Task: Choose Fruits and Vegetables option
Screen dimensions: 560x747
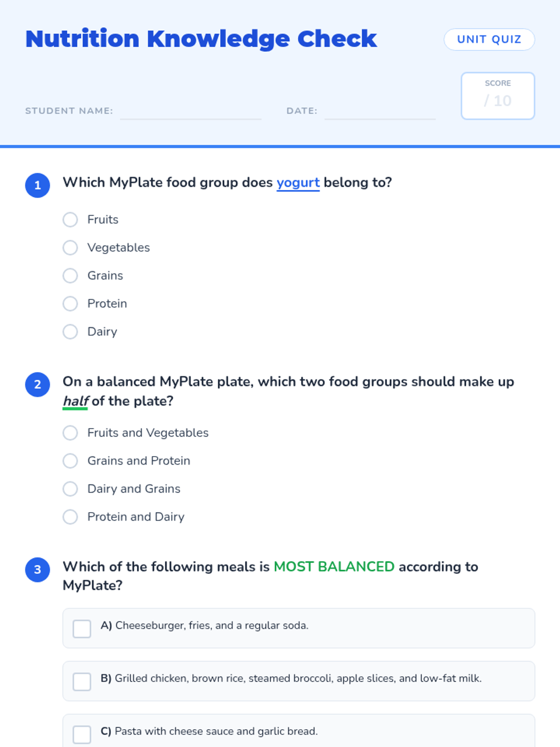Action: 70,433
